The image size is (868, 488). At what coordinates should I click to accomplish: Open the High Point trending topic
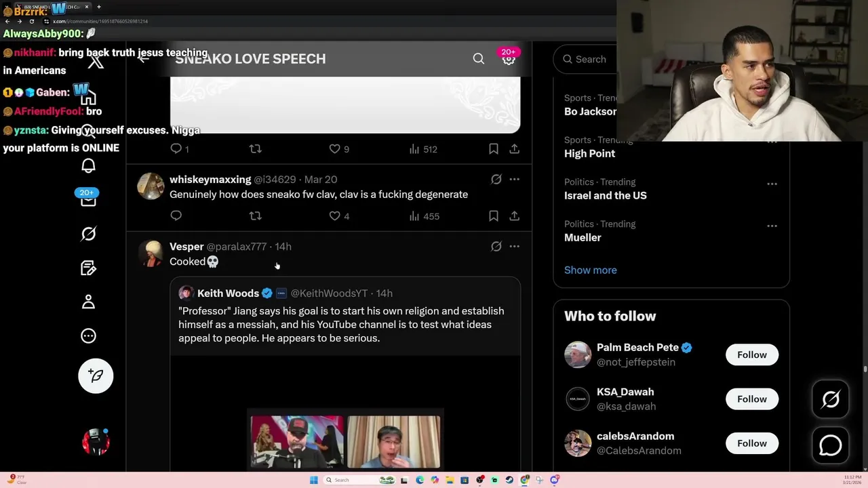pyautogui.click(x=590, y=153)
